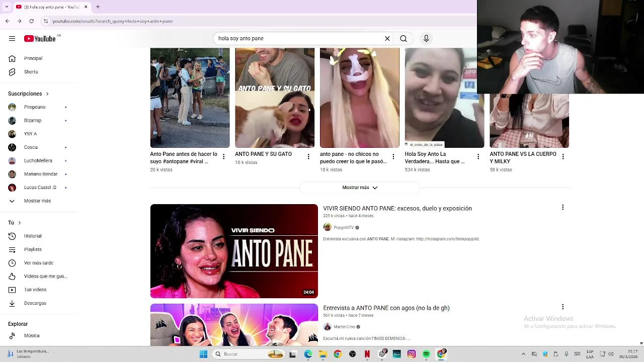Open 'Anto Pane antes de hacer' short thumbnail
Image resolution: width=644 pixels, height=362 pixels.
click(190, 98)
